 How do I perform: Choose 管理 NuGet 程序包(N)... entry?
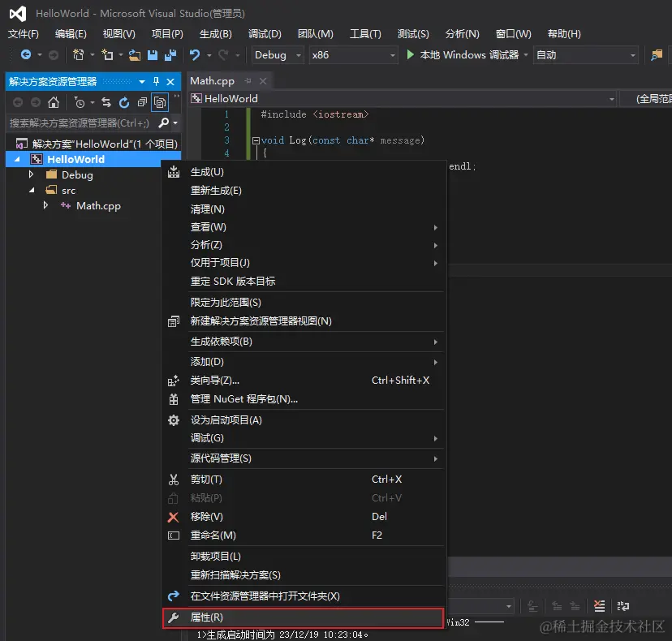(303, 399)
